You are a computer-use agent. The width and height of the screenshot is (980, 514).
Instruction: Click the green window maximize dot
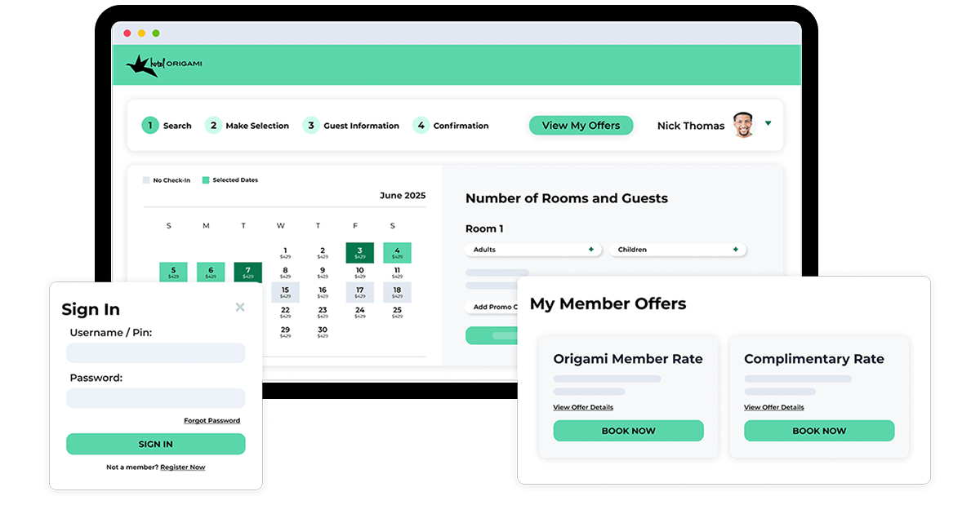156,33
